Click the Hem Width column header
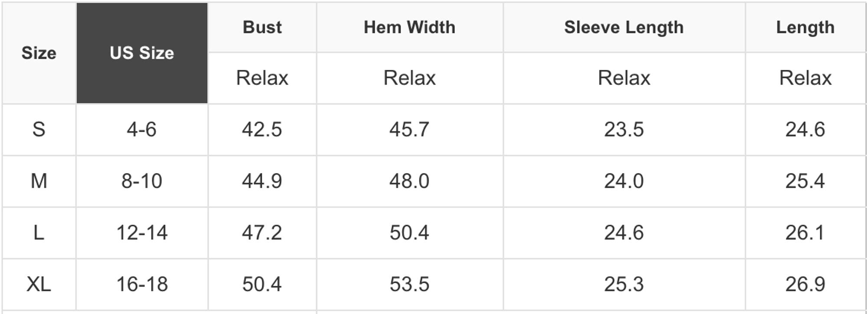Screen dimensions: 868x314 [x=409, y=27]
